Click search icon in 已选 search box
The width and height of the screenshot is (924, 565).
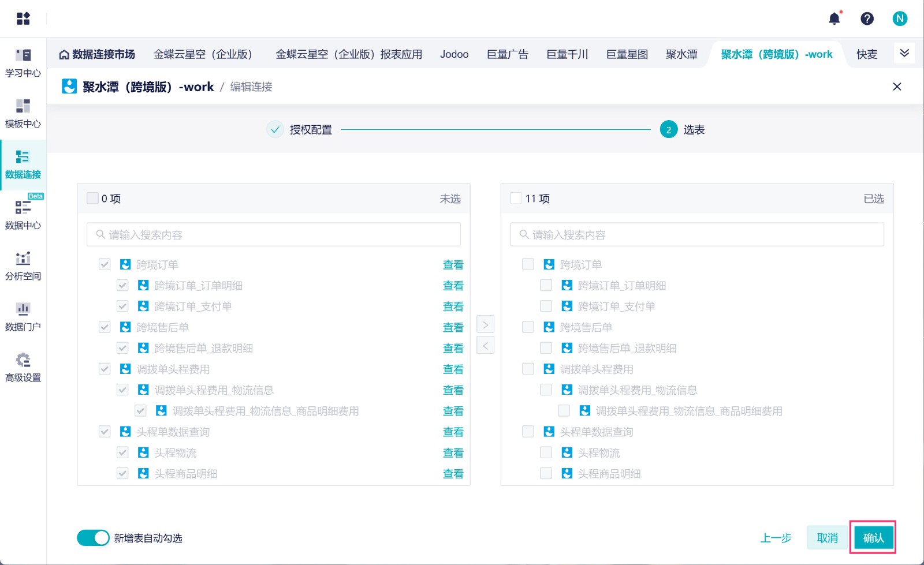[x=524, y=234]
